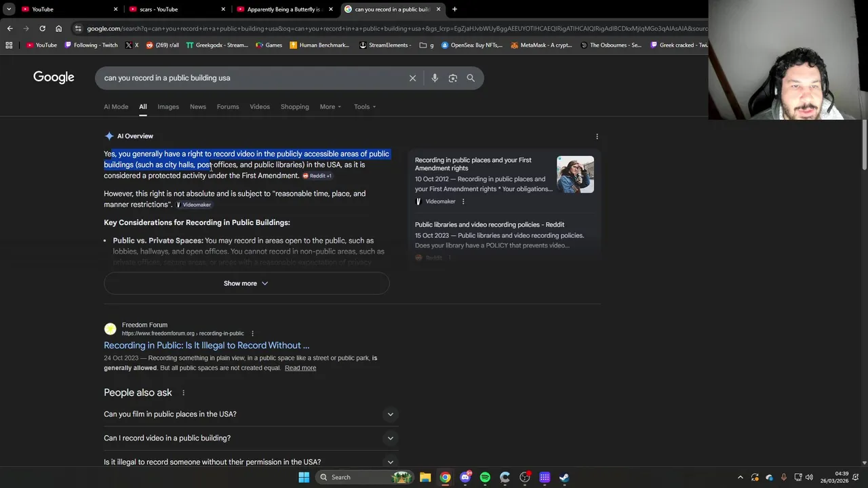Open Spotify from the taskbar
This screenshot has height=488, width=868.
(x=485, y=477)
